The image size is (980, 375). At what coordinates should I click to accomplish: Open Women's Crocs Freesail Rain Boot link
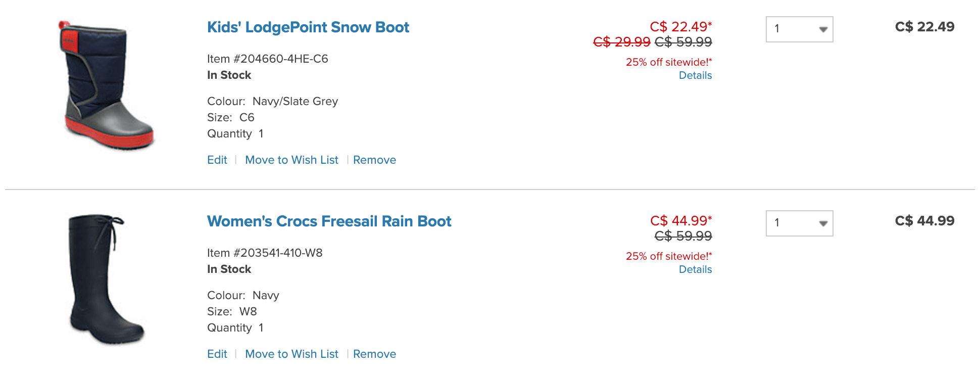point(329,221)
